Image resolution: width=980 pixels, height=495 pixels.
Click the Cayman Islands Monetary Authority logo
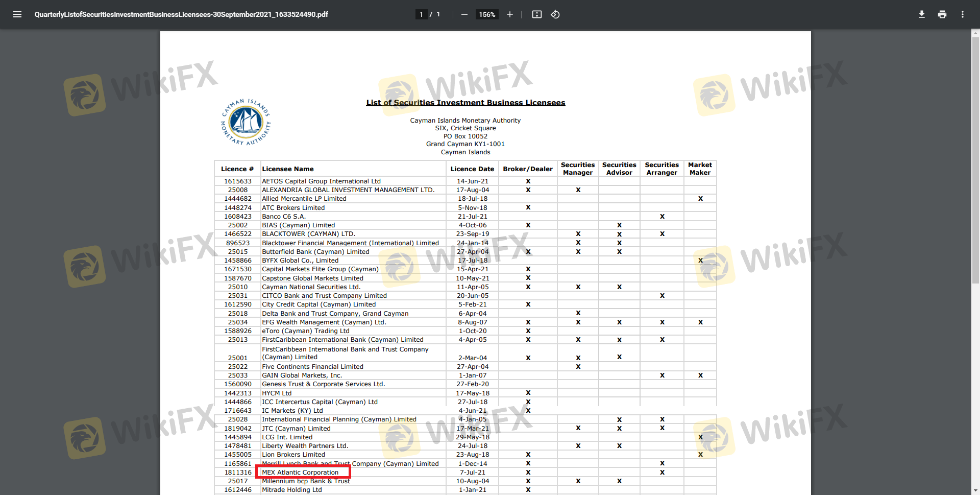[246, 123]
